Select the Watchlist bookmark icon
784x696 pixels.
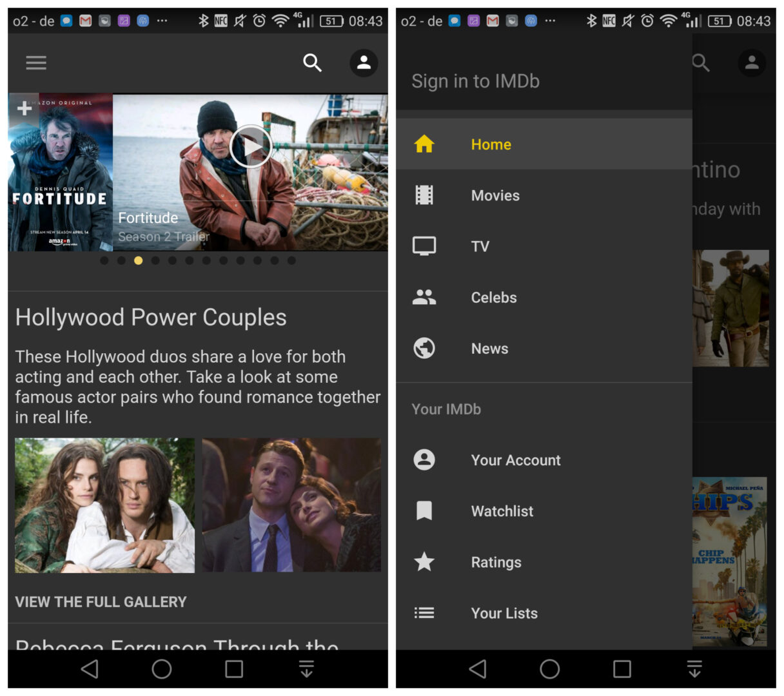(424, 511)
